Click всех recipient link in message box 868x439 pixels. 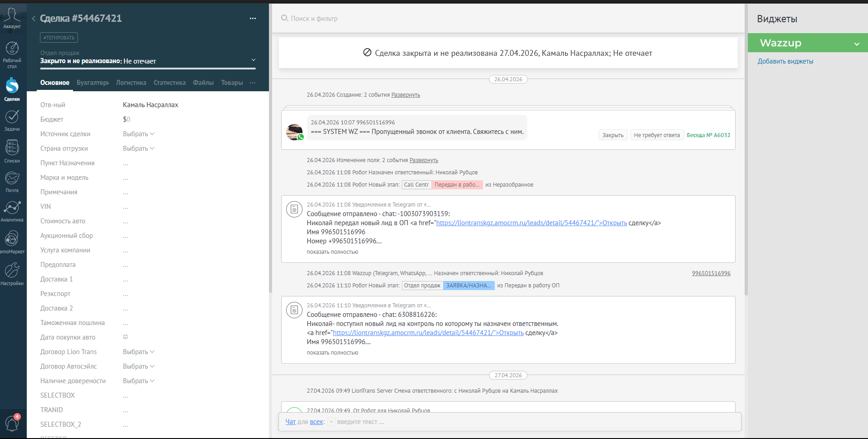point(317,422)
